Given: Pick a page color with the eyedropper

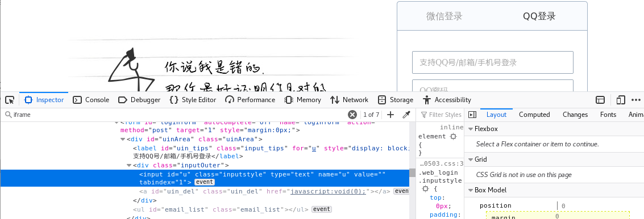Looking at the screenshot, I should tap(406, 115).
